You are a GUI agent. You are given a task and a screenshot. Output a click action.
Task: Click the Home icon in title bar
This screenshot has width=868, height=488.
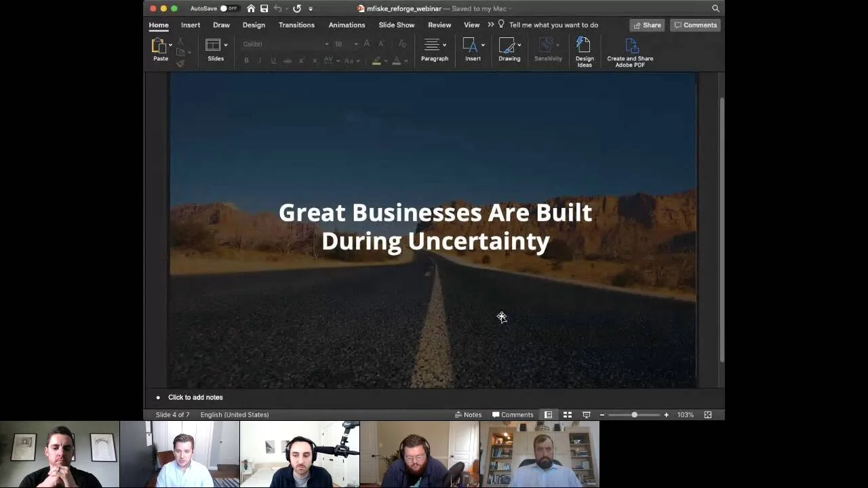(251, 9)
